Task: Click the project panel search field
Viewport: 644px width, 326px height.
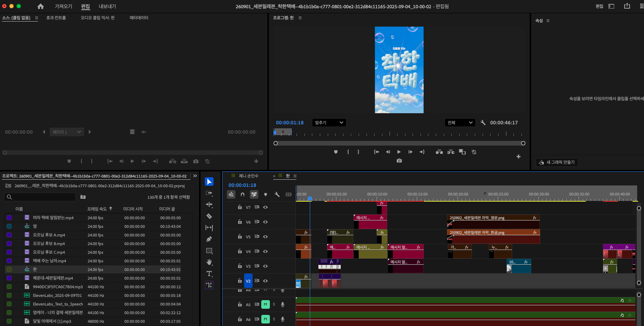Action: [40, 197]
